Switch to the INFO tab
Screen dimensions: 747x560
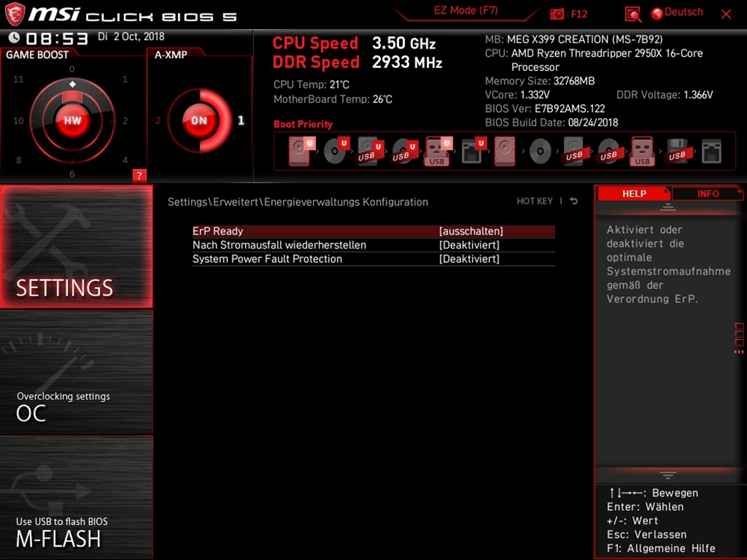707,193
